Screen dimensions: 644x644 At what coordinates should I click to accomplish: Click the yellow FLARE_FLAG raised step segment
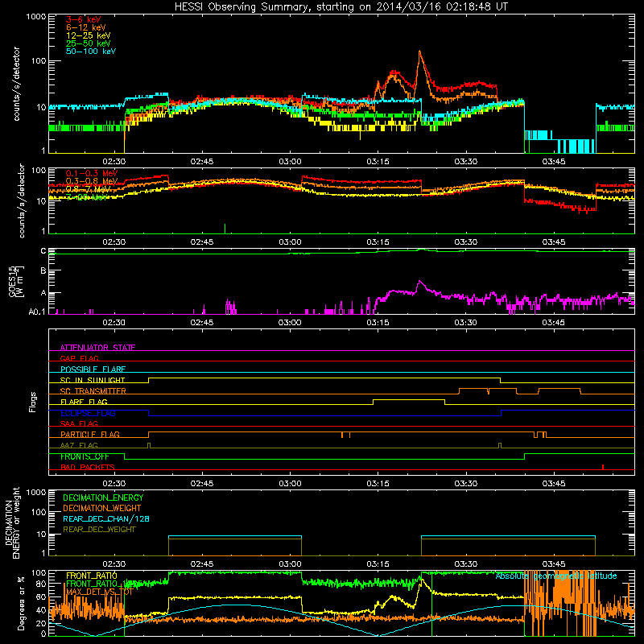click(x=409, y=399)
